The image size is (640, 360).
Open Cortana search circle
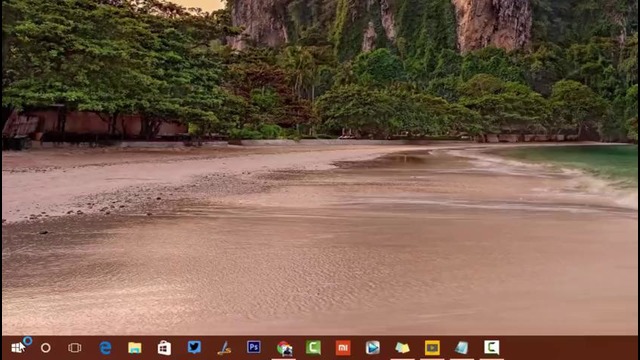46,348
